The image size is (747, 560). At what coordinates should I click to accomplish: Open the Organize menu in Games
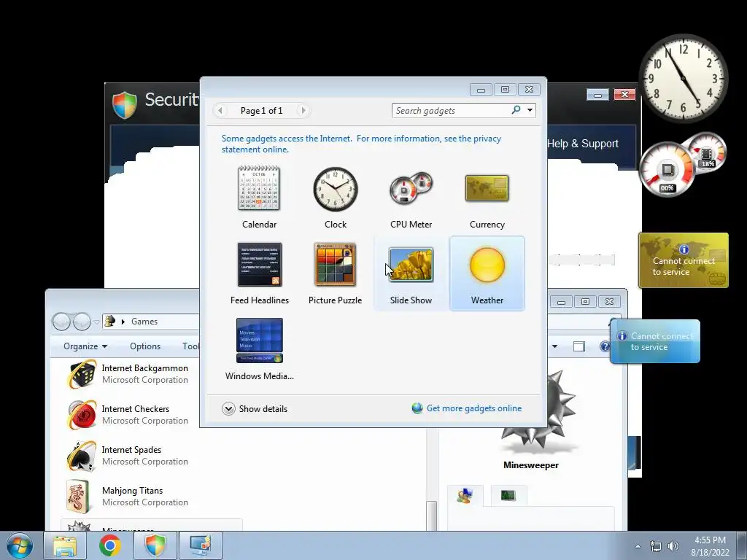tap(85, 346)
